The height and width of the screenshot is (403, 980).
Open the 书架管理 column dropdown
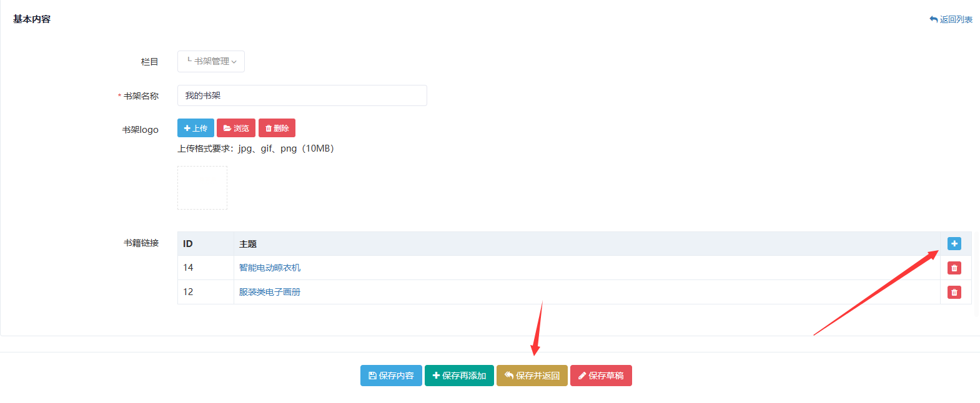[x=211, y=61]
